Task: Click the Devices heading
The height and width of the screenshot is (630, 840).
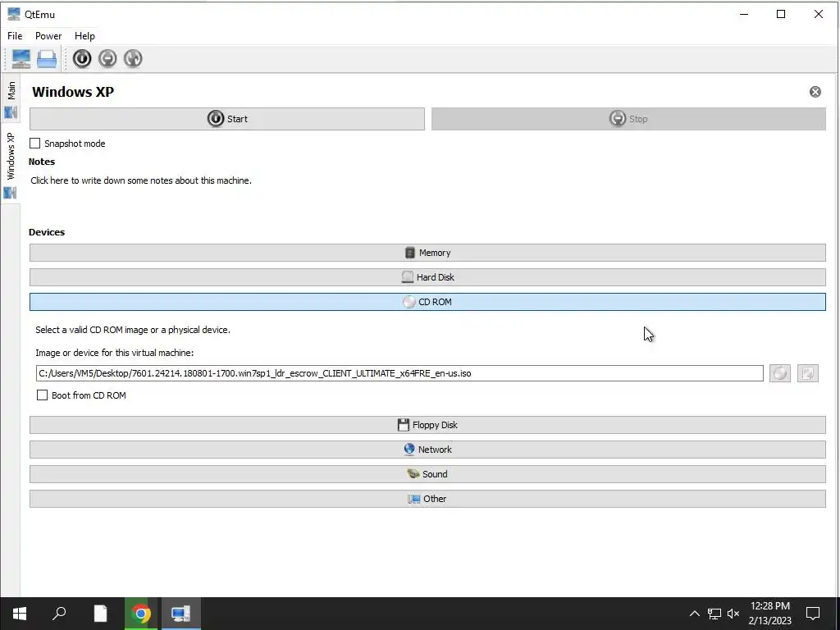Action: 47,232
